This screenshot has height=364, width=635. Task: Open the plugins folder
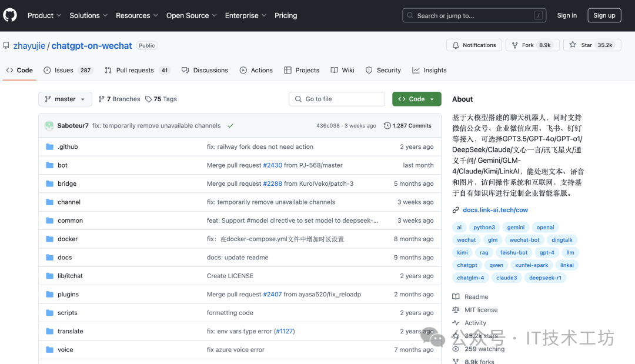tap(68, 295)
